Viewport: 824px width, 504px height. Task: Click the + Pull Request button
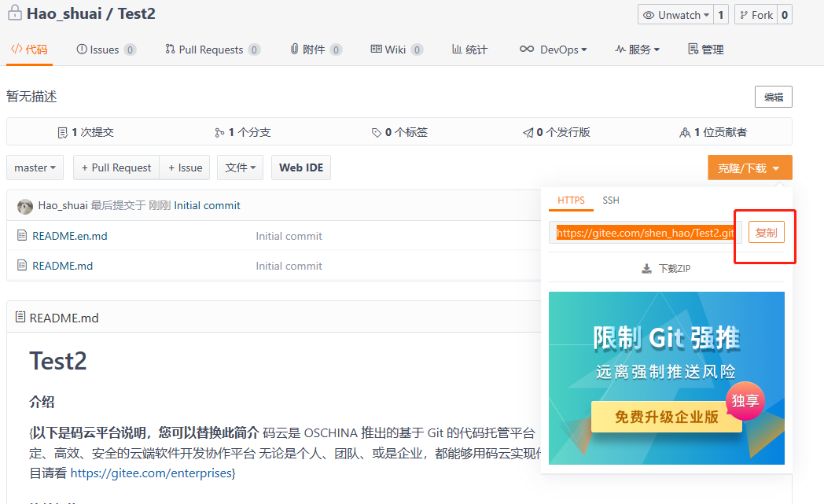(116, 167)
